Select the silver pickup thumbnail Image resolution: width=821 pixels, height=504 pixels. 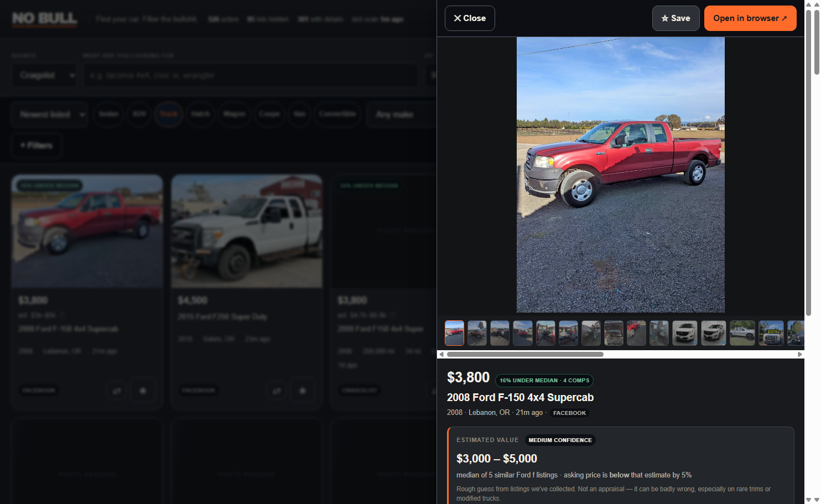coord(742,333)
